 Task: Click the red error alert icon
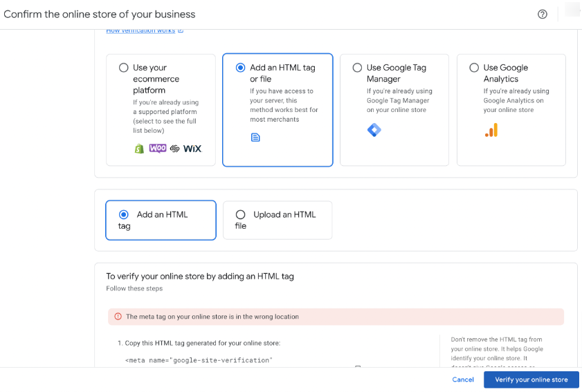[118, 317]
